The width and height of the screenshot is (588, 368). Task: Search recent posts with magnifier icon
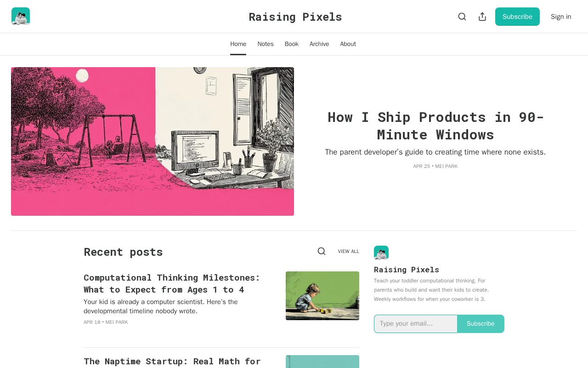coord(322,251)
